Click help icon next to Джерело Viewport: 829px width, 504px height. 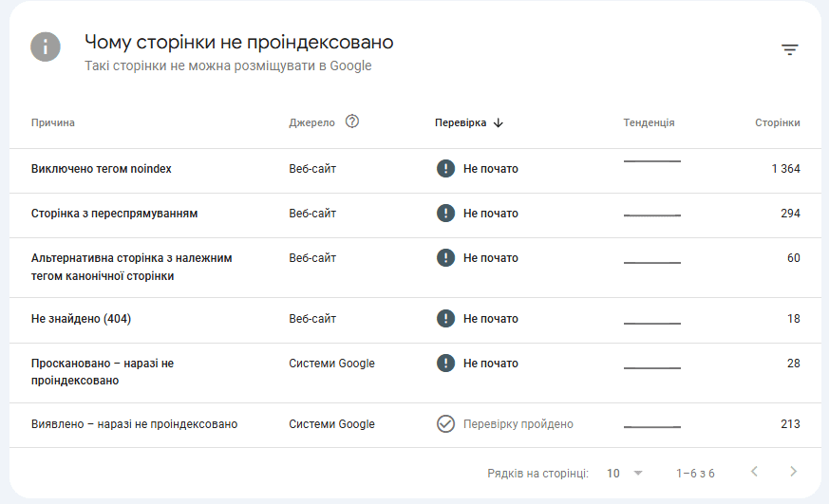pyautogui.click(x=352, y=121)
